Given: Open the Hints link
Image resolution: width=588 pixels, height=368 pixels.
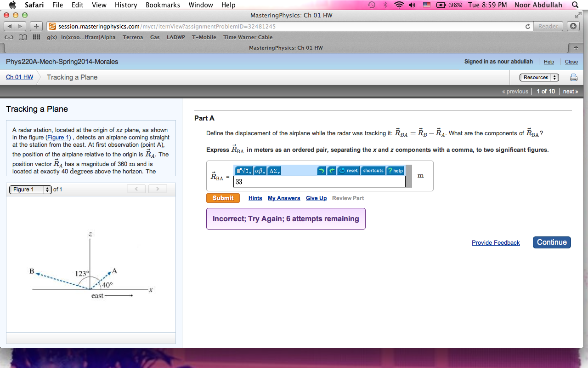Looking at the screenshot, I should pyautogui.click(x=255, y=198).
